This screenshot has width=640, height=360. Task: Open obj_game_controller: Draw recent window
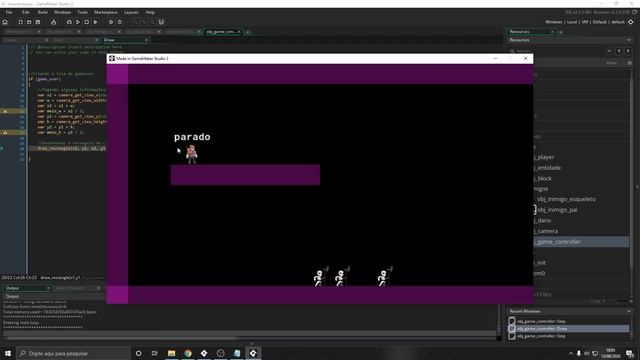pos(568,329)
